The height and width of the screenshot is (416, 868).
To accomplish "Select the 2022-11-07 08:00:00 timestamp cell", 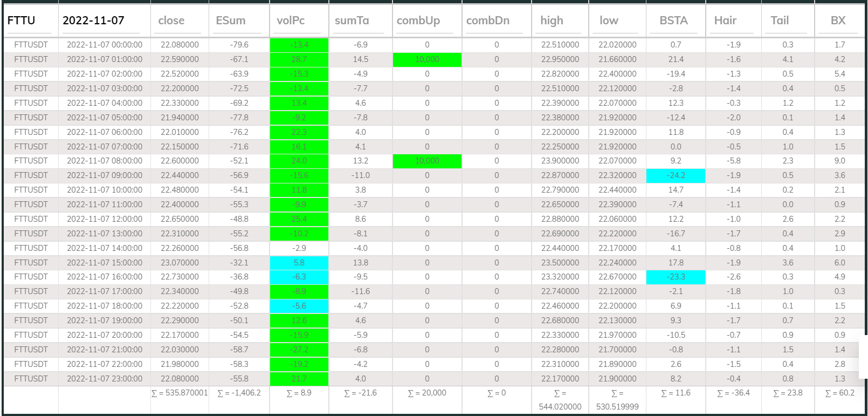I will pos(105,161).
